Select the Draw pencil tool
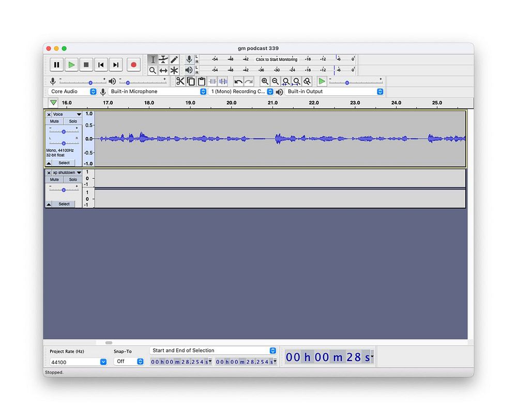The width and height of the screenshot is (517, 420). coord(174,59)
